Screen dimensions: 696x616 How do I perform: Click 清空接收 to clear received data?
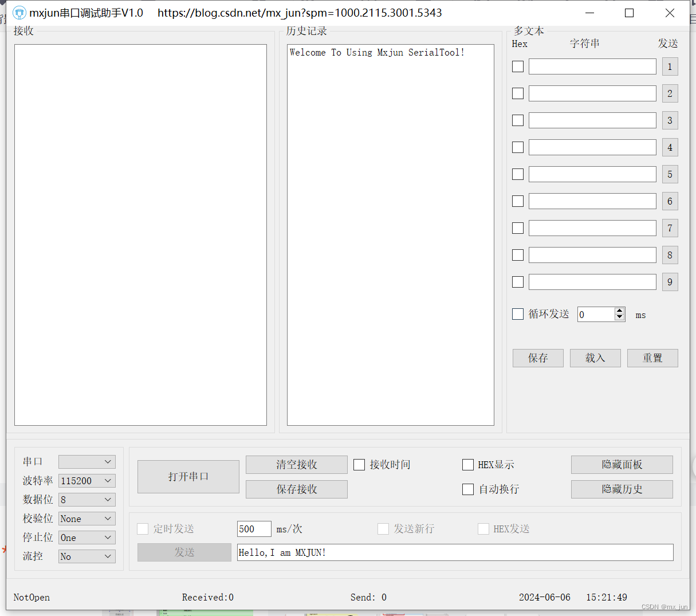[297, 465]
